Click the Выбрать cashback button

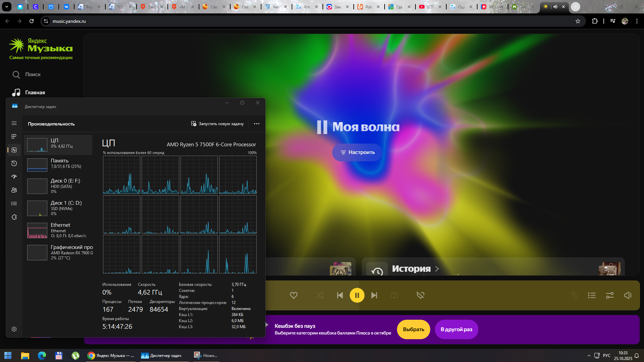(413, 329)
